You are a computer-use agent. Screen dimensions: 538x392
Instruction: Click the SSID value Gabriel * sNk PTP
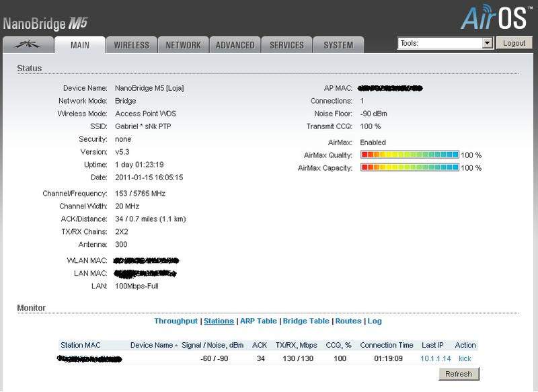point(143,126)
